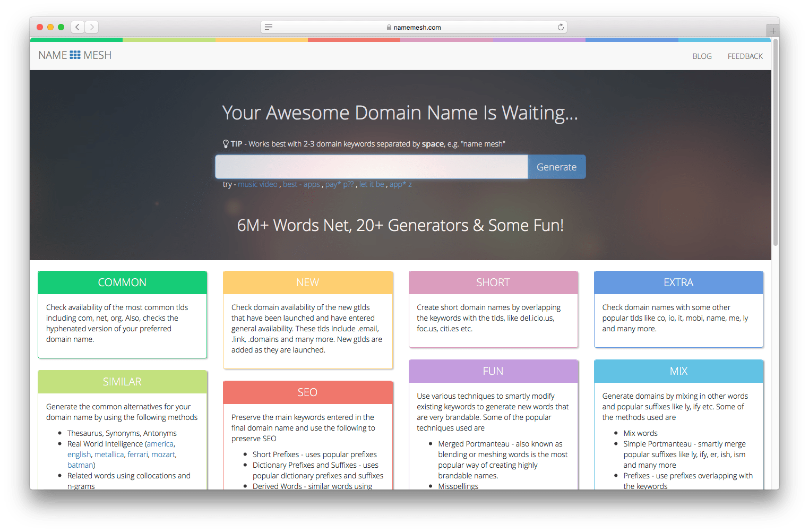This screenshot has height=532, width=809.
Task: Click the NAME MESH site title
Action: [75, 55]
